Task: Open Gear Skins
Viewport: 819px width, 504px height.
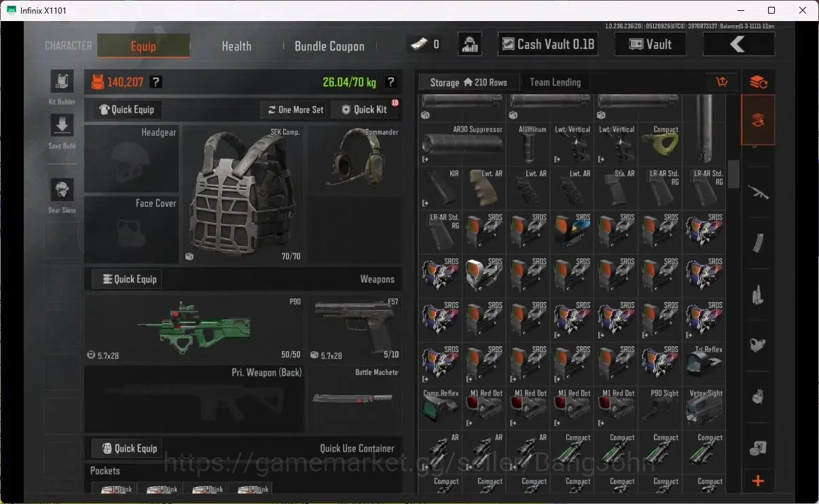Action: (62, 190)
